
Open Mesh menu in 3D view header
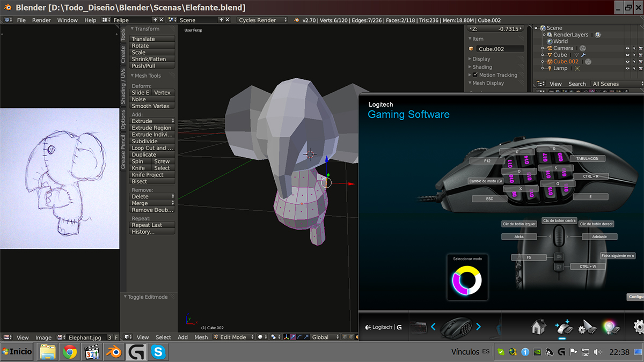click(x=201, y=337)
